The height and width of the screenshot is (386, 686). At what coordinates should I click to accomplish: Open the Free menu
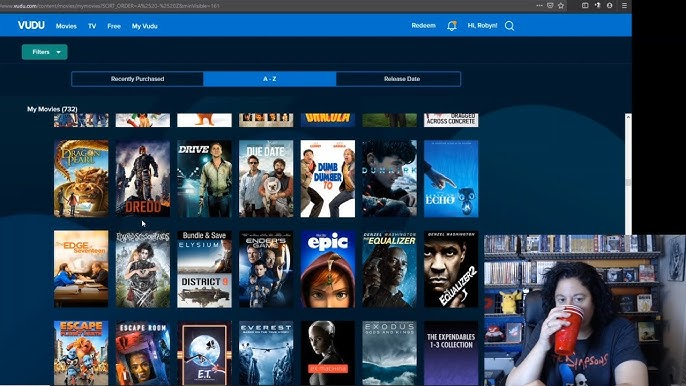click(114, 26)
